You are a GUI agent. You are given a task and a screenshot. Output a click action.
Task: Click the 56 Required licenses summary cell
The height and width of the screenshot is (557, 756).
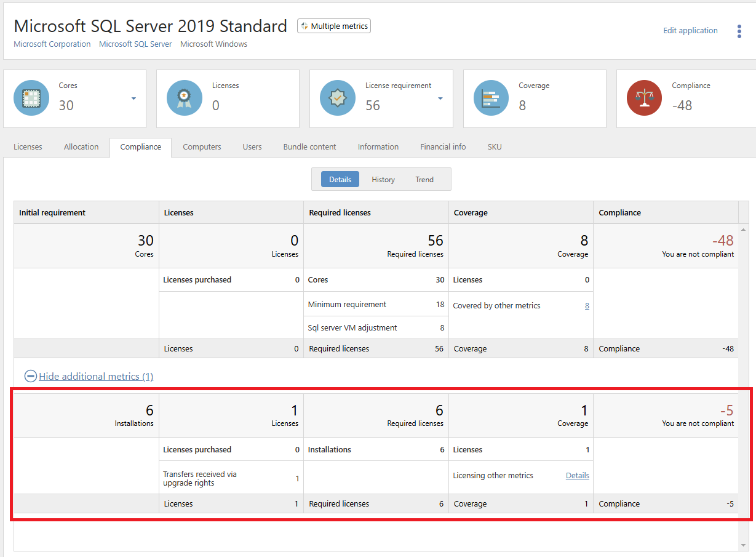(x=376, y=246)
